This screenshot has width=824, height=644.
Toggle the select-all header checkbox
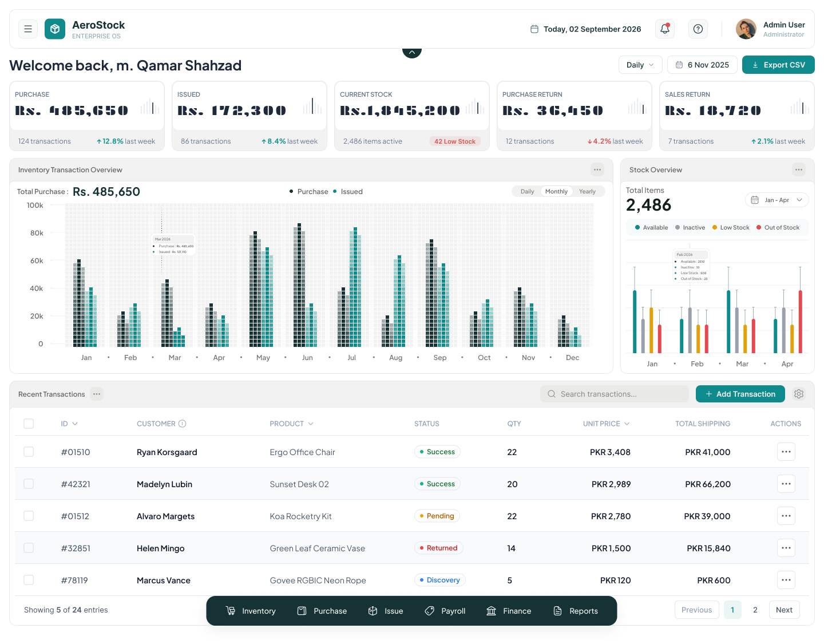click(x=29, y=424)
